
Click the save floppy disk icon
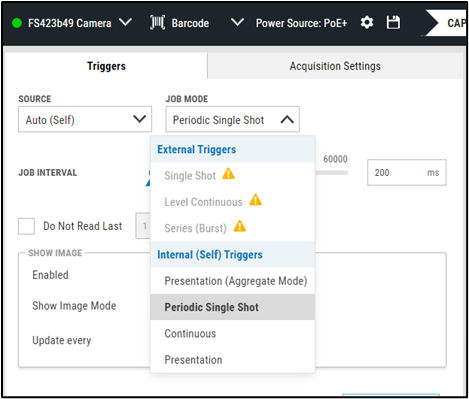click(x=393, y=23)
